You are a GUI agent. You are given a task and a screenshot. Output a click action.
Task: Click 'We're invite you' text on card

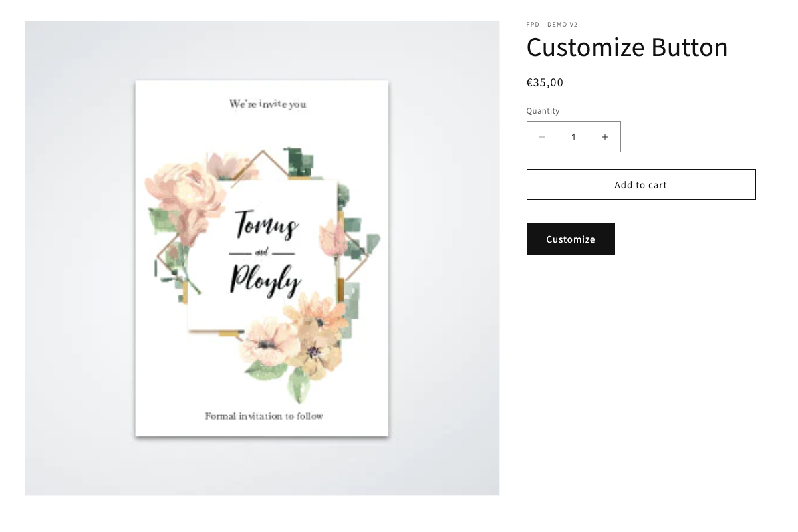pos(267,104)
